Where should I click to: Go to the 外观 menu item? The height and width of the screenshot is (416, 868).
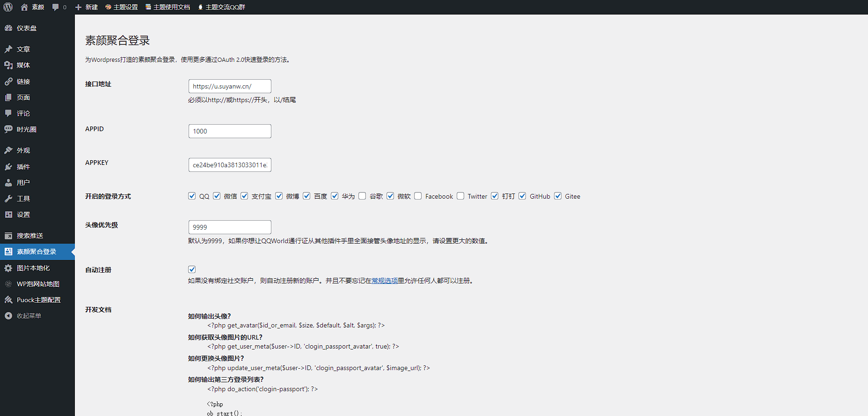[x=23, y=150]
